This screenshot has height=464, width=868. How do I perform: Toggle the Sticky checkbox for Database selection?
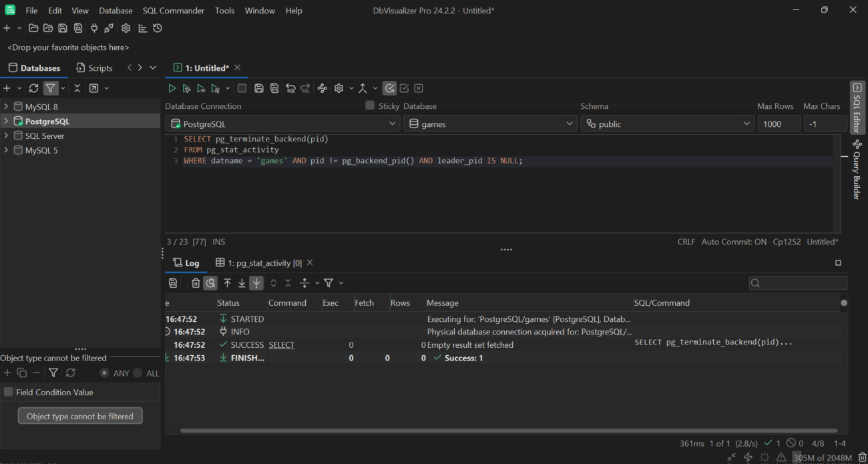pos(369,105)
